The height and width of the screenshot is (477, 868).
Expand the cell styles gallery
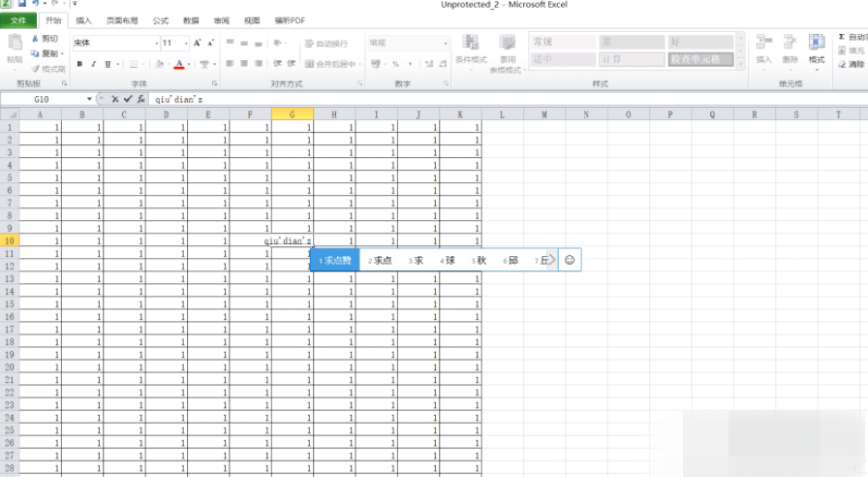[x=741, y=64]
